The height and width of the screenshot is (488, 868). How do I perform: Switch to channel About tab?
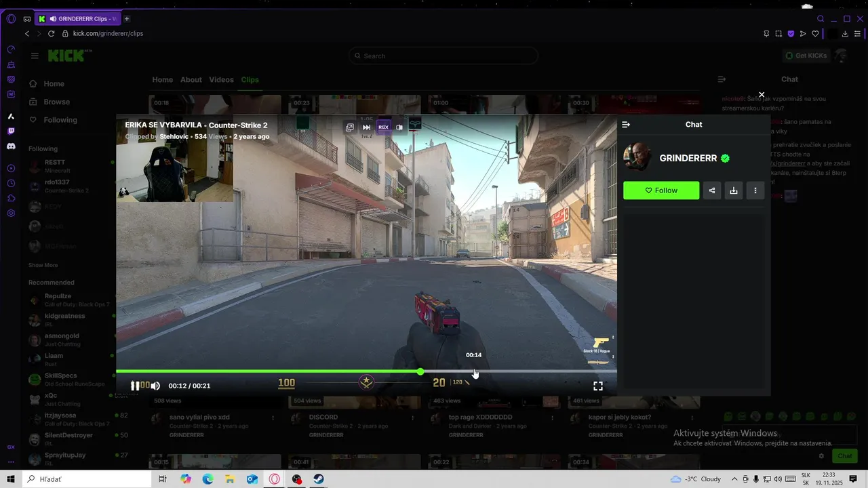pyautogui.click(x=191, y=80)
